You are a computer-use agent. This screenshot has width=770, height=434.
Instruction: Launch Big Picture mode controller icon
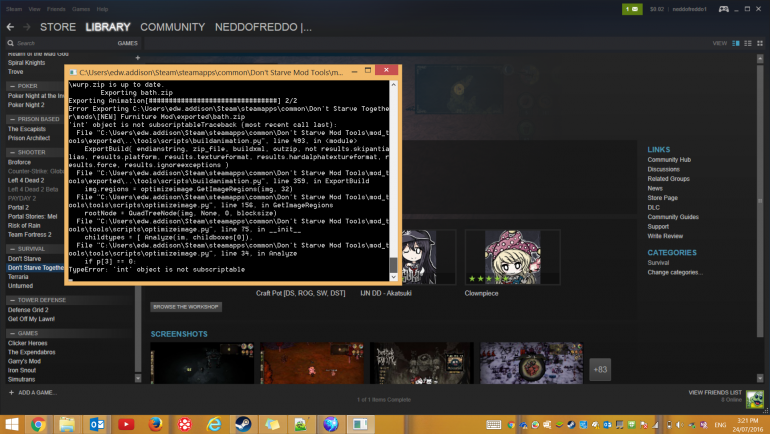pos(723,9)
